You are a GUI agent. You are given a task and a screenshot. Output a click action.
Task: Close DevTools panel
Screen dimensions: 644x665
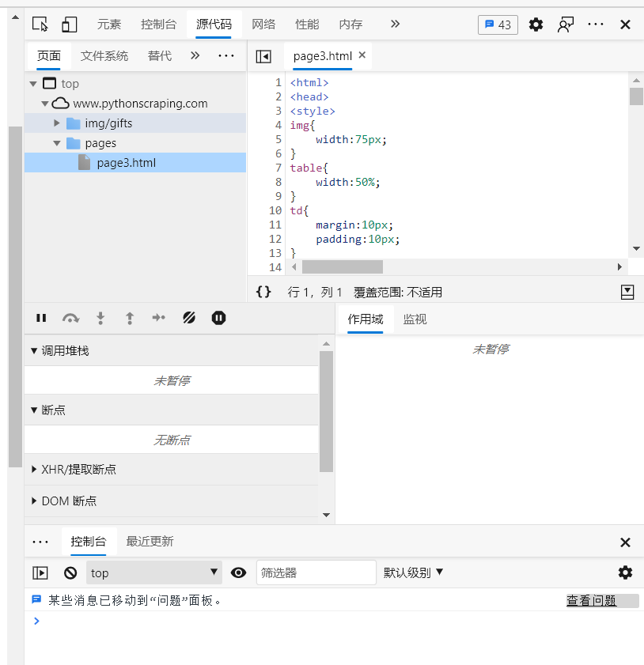tap(625, 25)
